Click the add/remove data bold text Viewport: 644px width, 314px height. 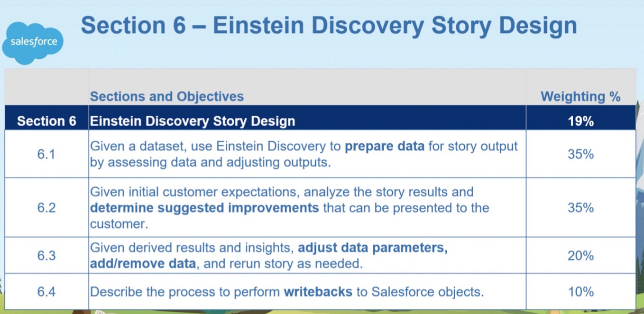tap(143, 263)
